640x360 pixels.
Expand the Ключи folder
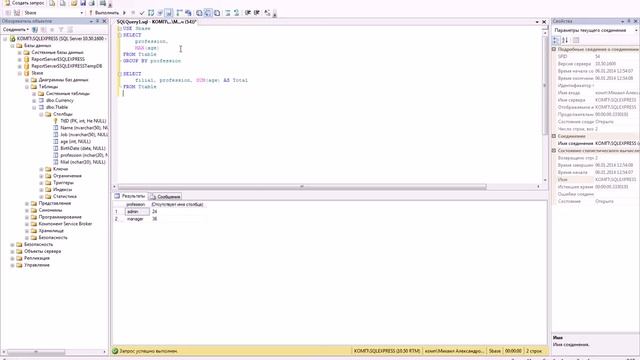click(x=42, y=169)
